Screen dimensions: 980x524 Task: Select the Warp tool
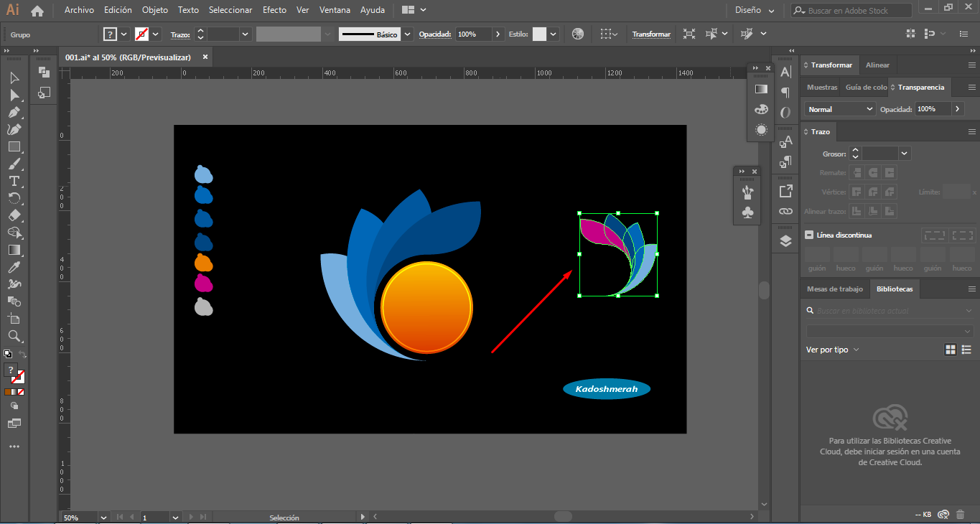point(14,284)
